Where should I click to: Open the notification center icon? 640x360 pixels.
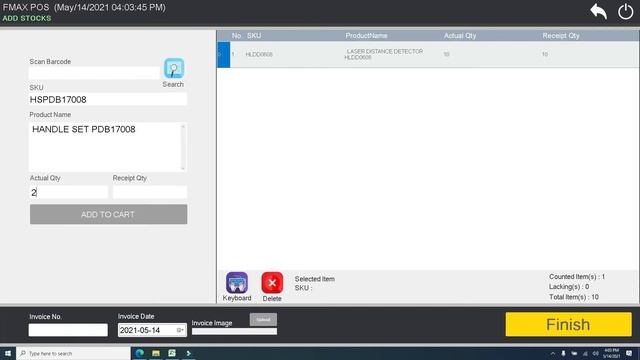click(629, 353)
